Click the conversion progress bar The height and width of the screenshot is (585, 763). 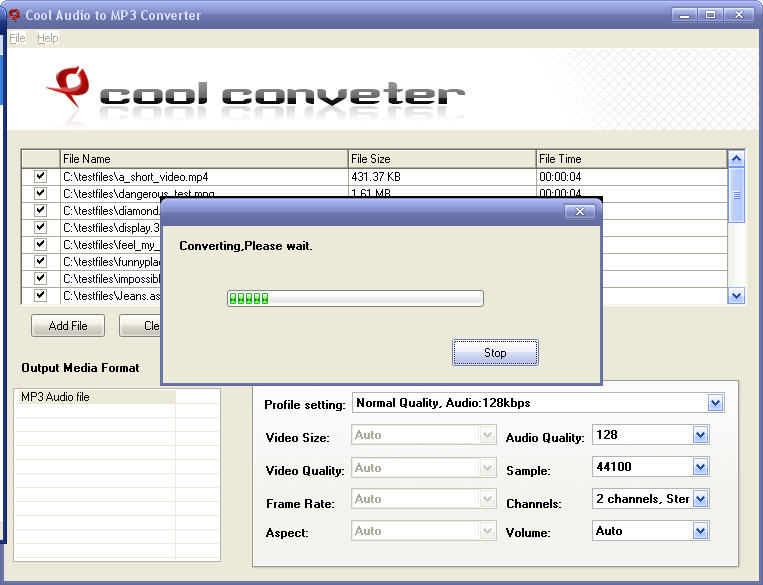point(355,298)
